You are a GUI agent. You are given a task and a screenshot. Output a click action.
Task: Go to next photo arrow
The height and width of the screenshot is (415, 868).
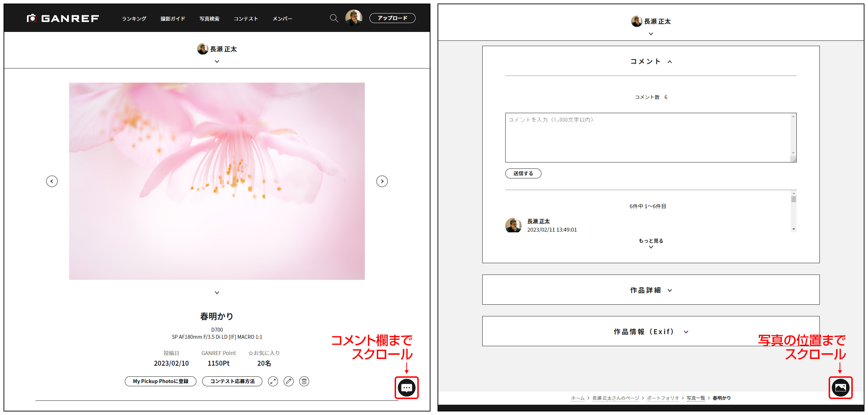pyautogui.click(x=382, y=181)
